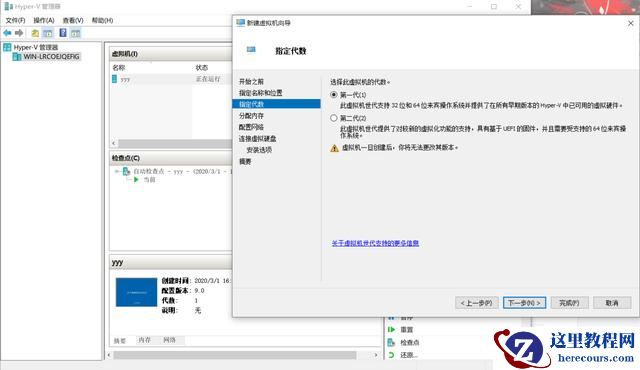
Task: Switch to the 内存 tab in yyy details
Action: point(144,340)
